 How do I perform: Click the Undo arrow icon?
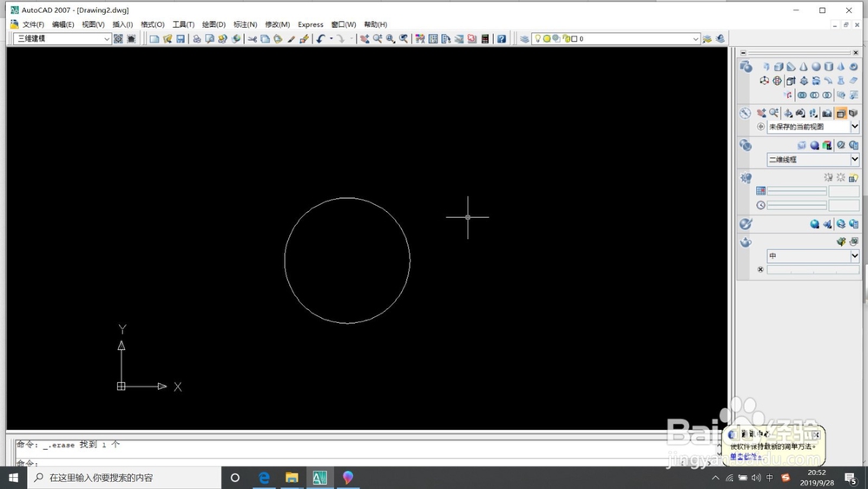321,39
